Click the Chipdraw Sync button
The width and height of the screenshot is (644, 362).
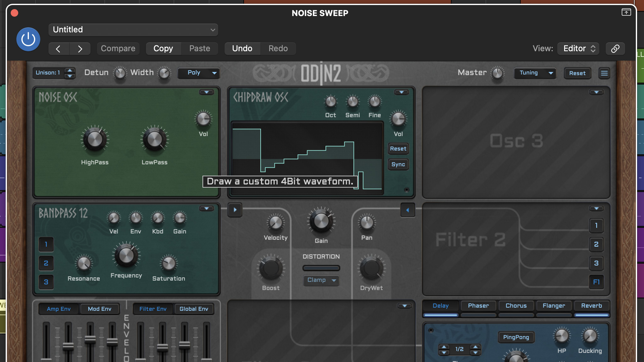[x=398, y=164]
